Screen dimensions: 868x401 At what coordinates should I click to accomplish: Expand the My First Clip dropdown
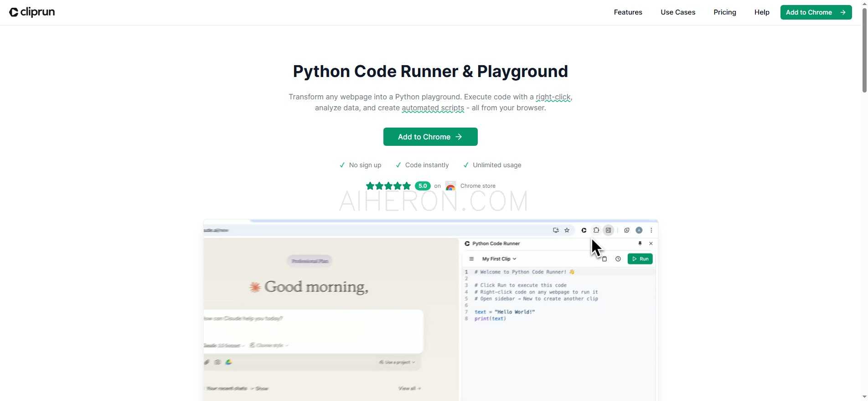tap(499, 259)
